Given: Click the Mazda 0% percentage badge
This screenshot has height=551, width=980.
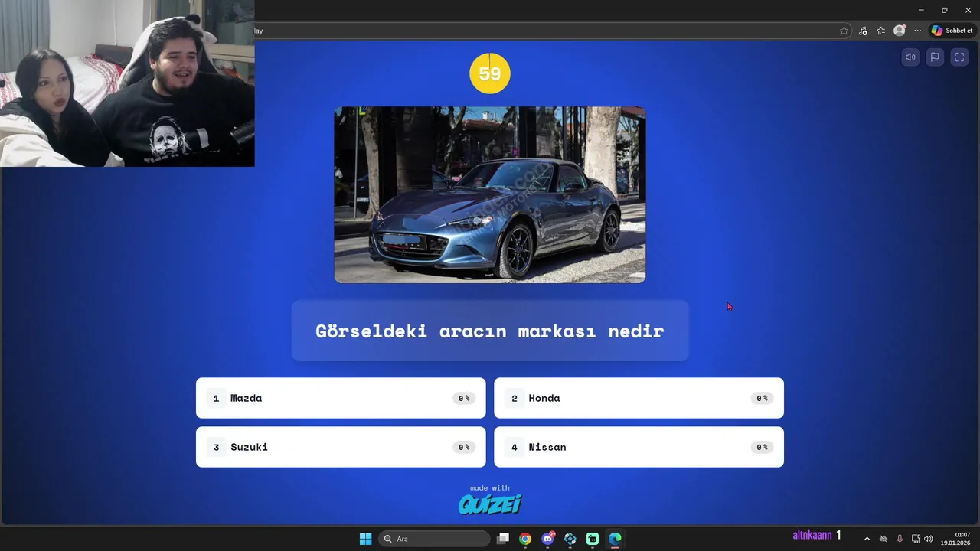Looking at the screenshot, I should pos(464,398).
